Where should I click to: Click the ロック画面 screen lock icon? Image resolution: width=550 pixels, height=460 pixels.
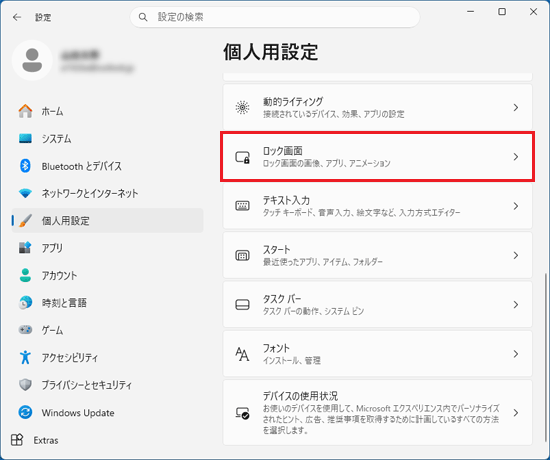242,157
